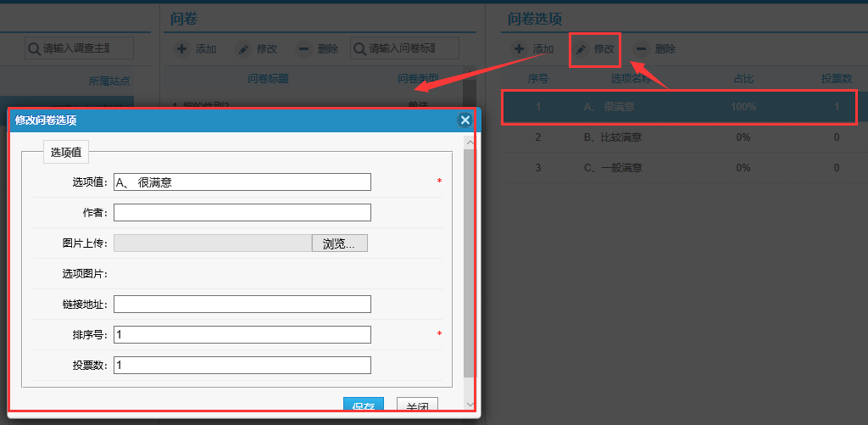868x425 pixels.
Task: Click the minus 删除 icon in 问卷选项 panel
Action: click(641, 48)
